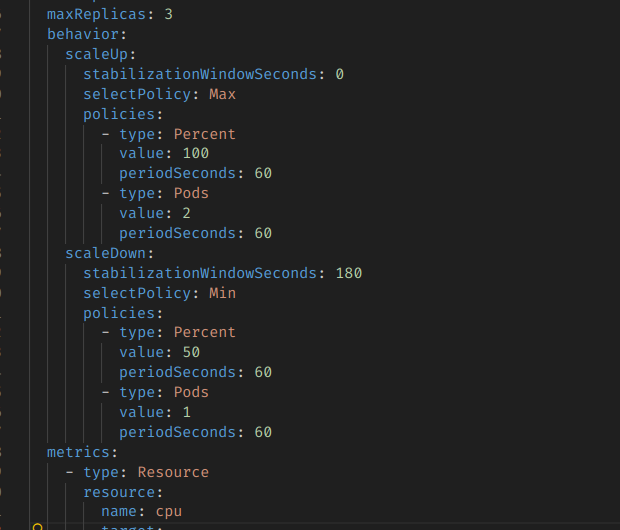Click the Percent value 50
The height and width of the screenshot is (530, 620).
(x=191, y=352)
